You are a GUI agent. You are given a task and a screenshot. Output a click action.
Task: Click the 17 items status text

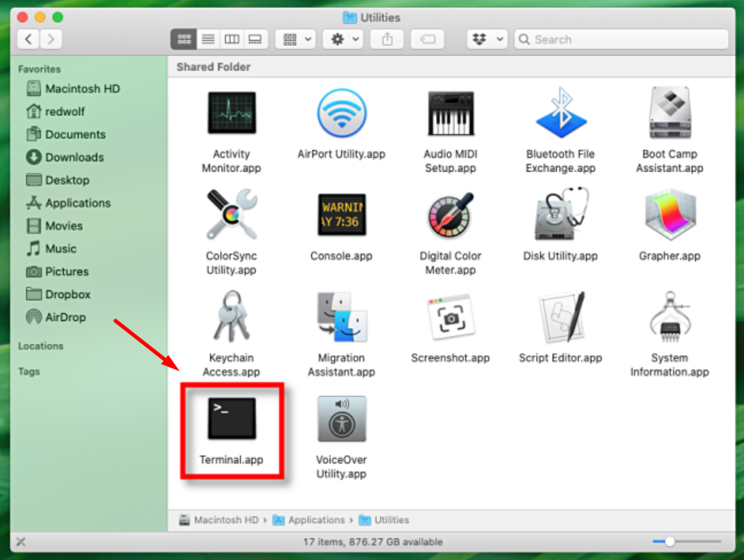tap(372, 542)
